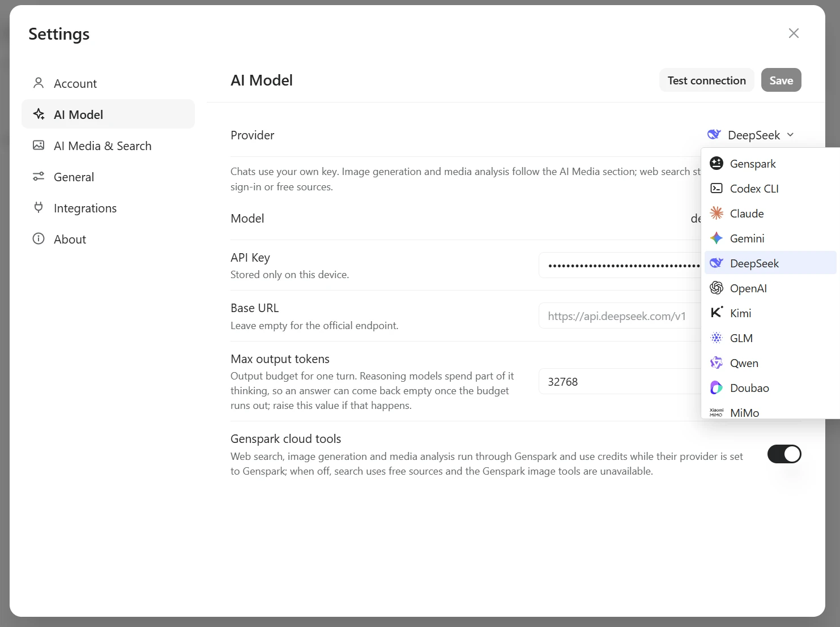
Task: Click the Qwen logo icon
Action: (717, 363)
